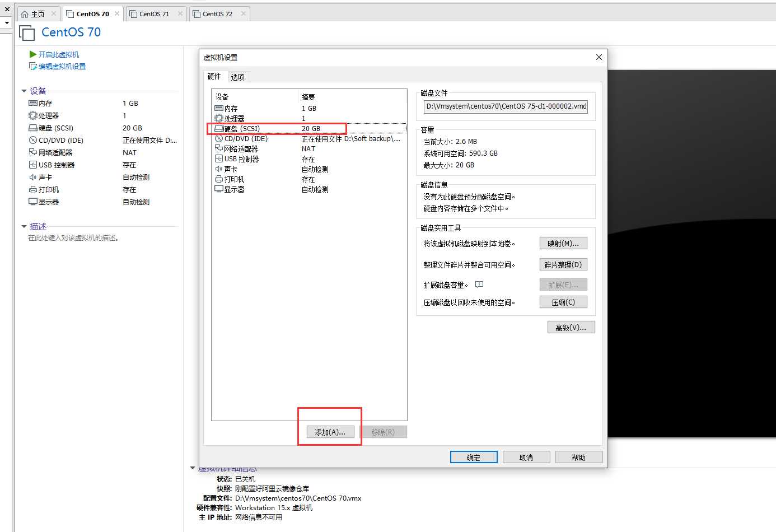Viewport: 776px width, 532px height.
Task: Switch to the CentOS 70 tab
Action: tap(92, 14)
